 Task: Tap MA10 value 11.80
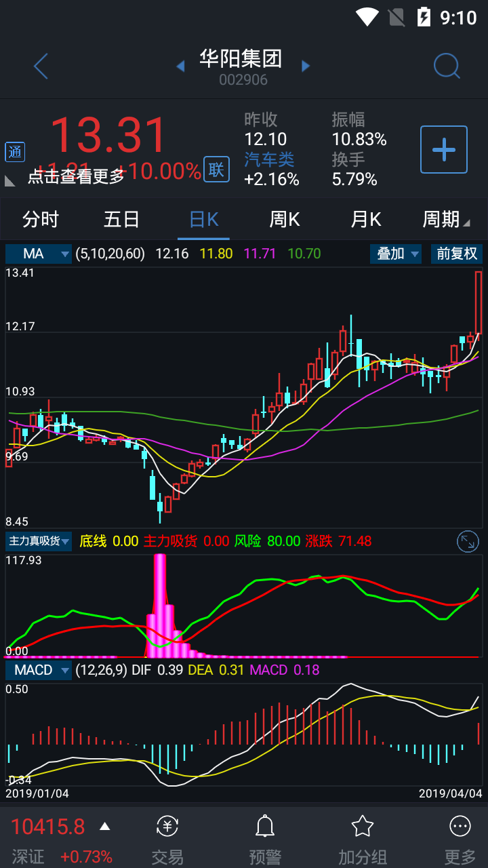coord(216,254)
